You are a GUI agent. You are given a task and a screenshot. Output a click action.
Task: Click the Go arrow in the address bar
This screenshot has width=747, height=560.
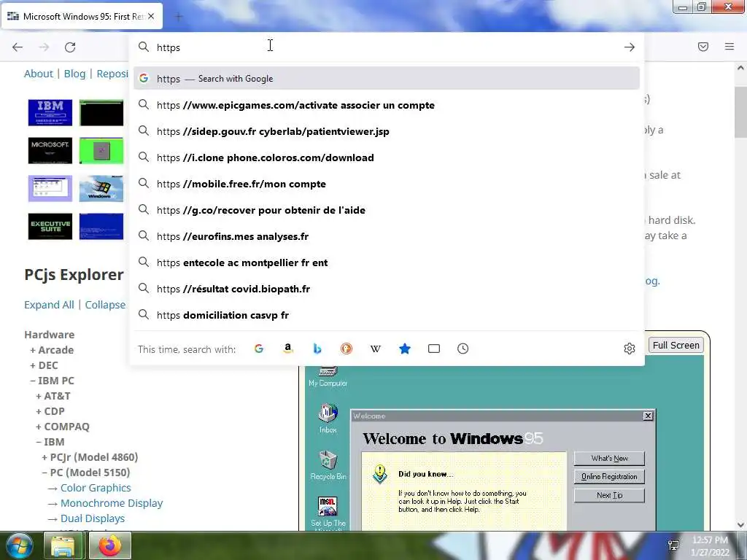tap(630, 47)
